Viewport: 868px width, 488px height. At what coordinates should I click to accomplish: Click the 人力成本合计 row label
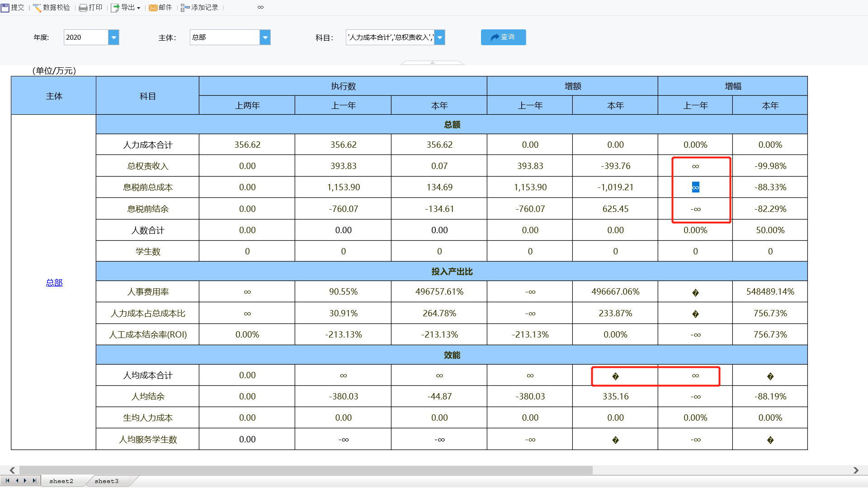click(148, 145)
